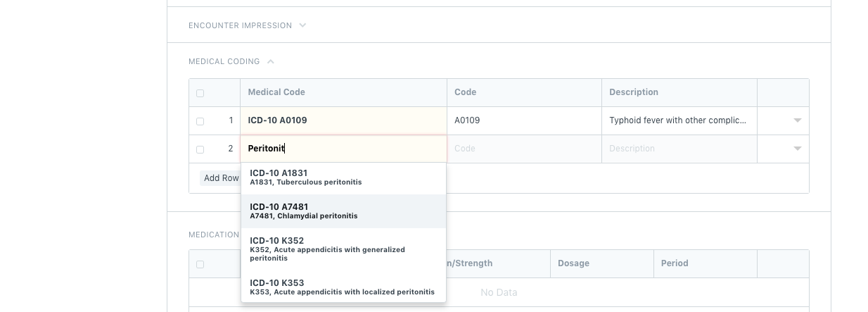Click the empty Description field in row 2
Screen dimensions: 868x312
click(679, 149)
